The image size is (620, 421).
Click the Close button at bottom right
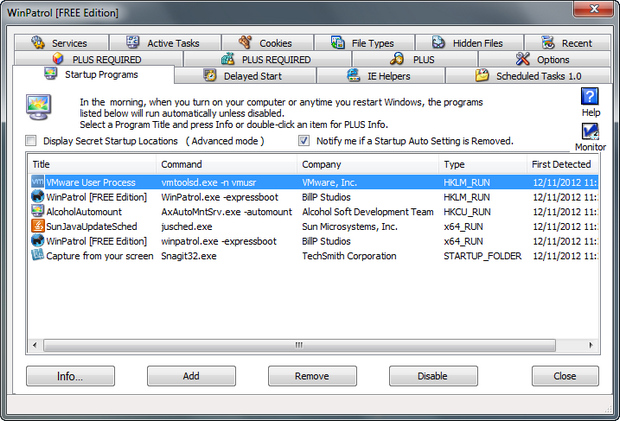[565, 376]
